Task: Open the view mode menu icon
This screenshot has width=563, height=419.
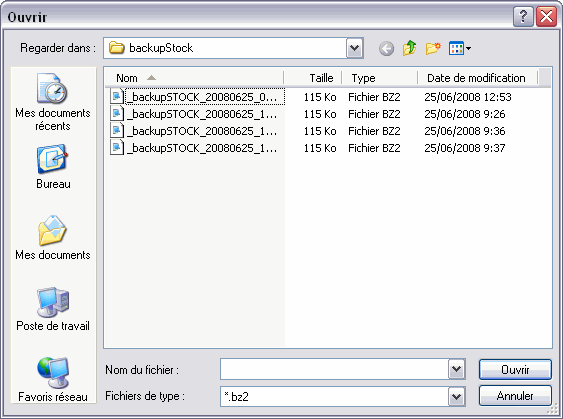Action: pos(460,48)
